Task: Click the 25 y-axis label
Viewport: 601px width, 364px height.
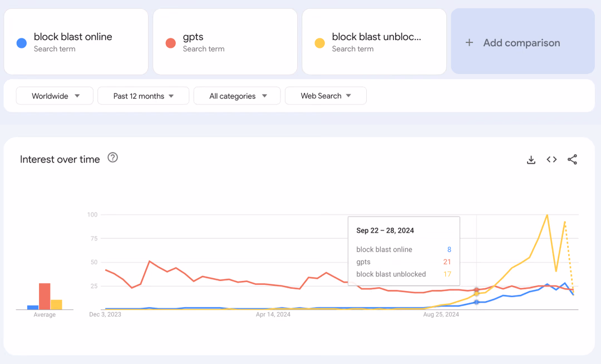Action: [x=94, y=286]
